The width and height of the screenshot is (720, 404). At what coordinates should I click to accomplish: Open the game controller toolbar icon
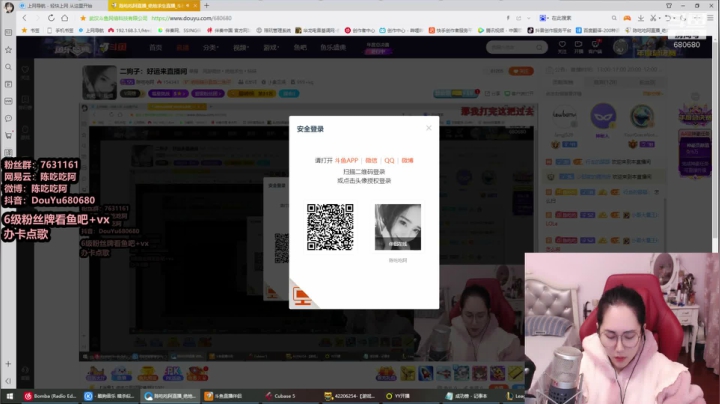[x=627, y=18]
